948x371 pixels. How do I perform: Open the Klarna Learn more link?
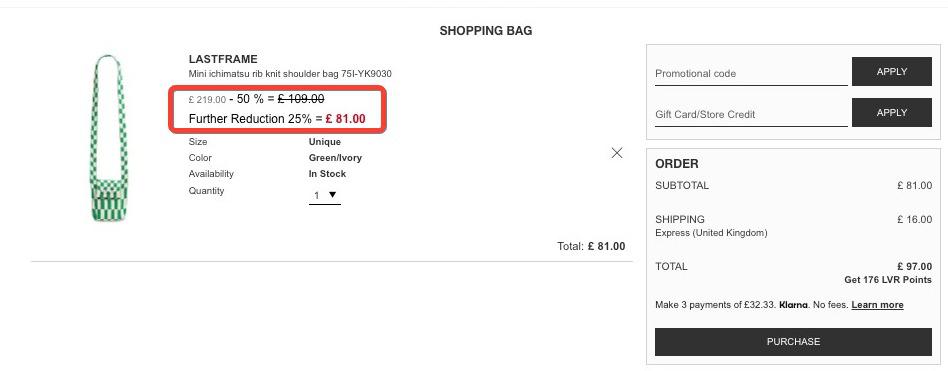(877, 305)
